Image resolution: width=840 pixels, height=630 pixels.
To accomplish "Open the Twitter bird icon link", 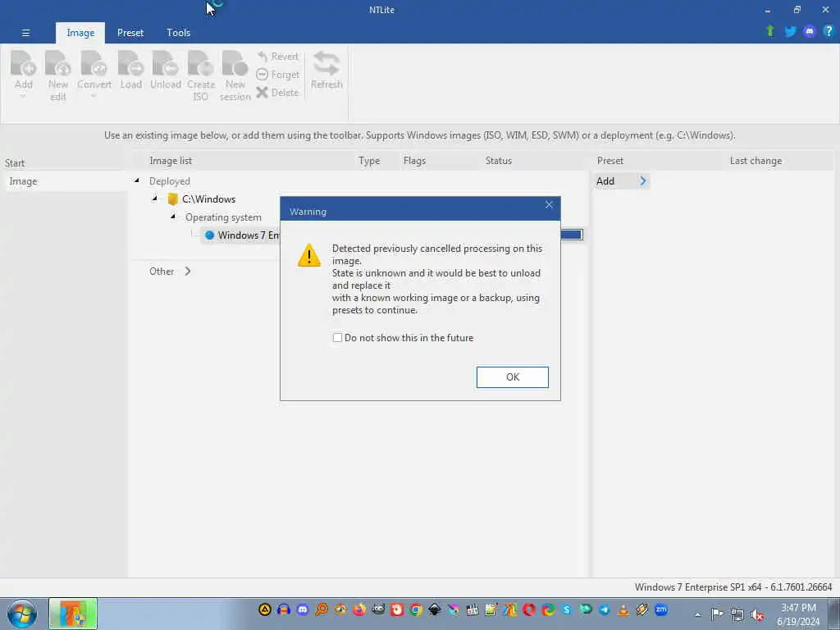I will point(790,32).
